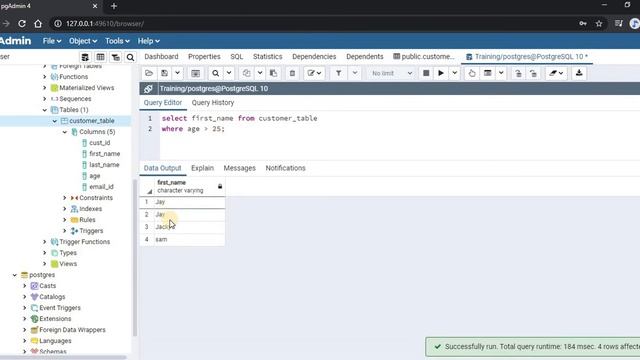640x360 pixels.
Task: Collapse the customer_table tree node
Action: (x=55, y=121)
